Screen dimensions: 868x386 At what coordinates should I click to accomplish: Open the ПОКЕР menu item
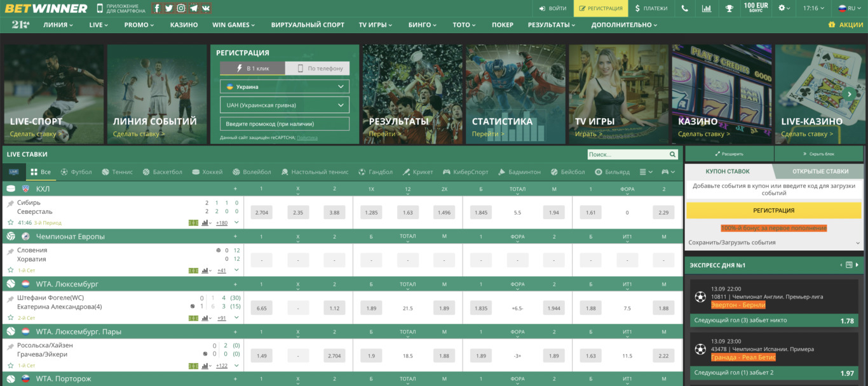click(503, 25)
